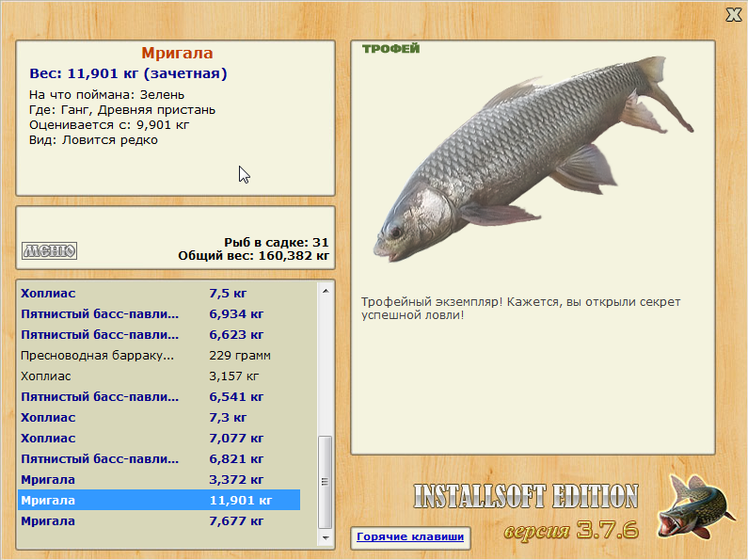Click the На что поймана: Зелень line
The height and width of the screenshot is (560, 748).
(x=107, y=94)
